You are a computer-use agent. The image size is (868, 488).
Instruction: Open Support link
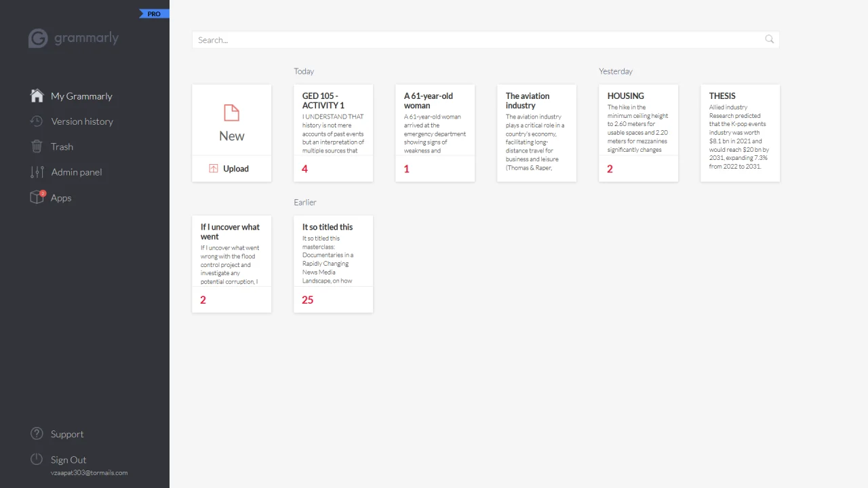pos(67,434)
